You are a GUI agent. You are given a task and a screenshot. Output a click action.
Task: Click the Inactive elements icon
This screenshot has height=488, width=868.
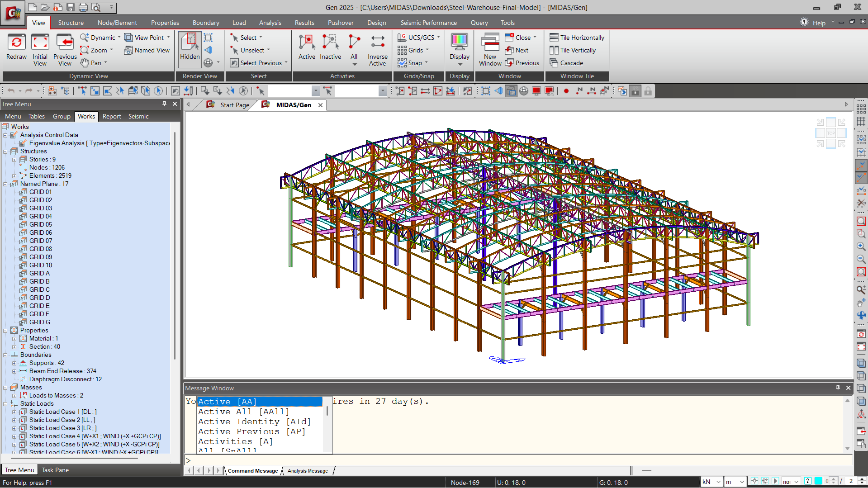click(x=330, y=47)
